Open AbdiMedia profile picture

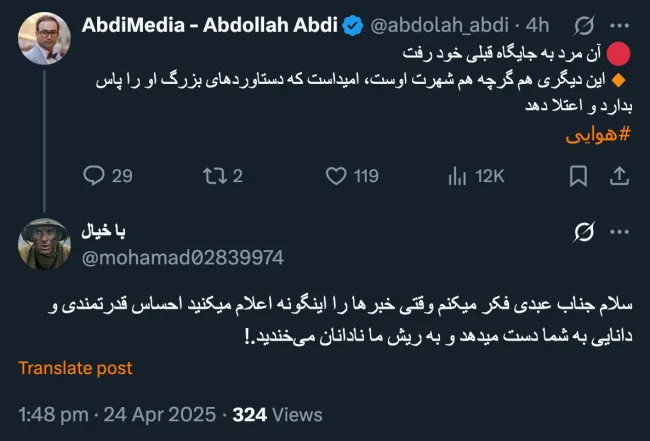pos(43,39)
